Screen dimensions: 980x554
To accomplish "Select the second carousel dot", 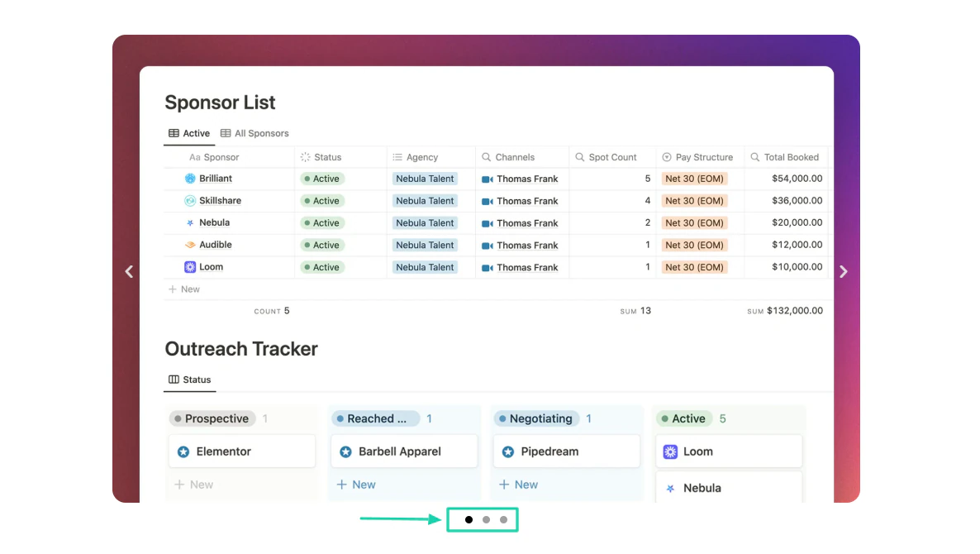I will coord(486,519).
